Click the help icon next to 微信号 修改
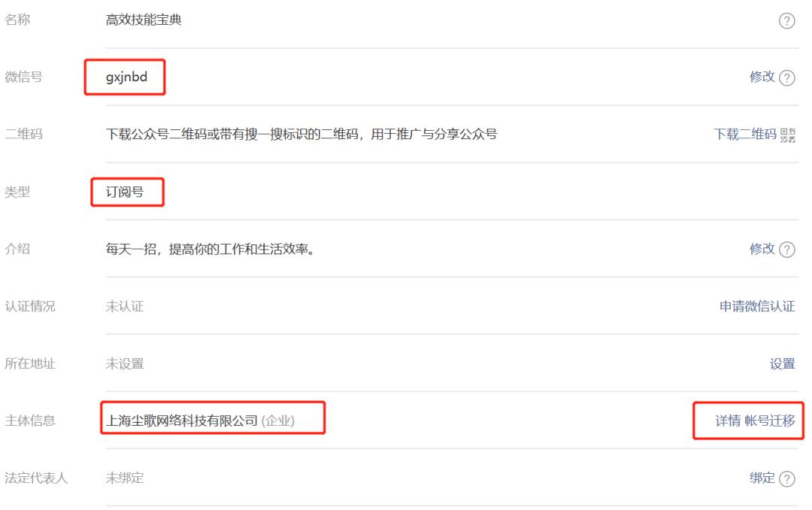The image size is (812, 510). (x=786, y=77)
